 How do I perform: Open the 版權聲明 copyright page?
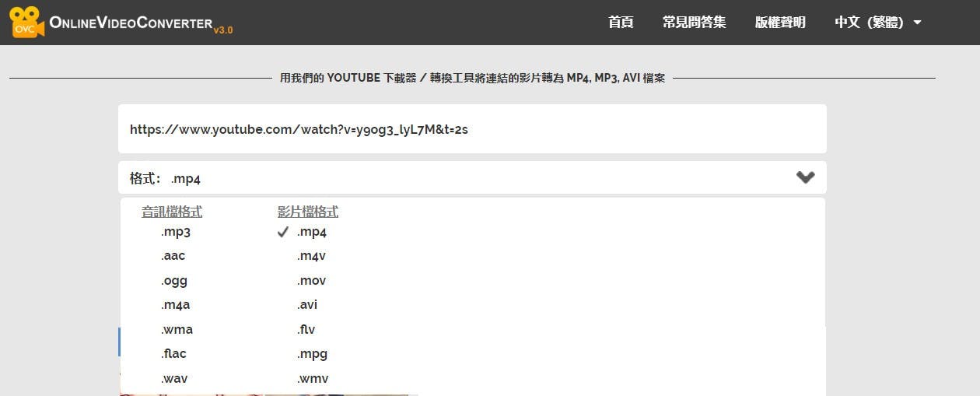[x=780, y=23]
